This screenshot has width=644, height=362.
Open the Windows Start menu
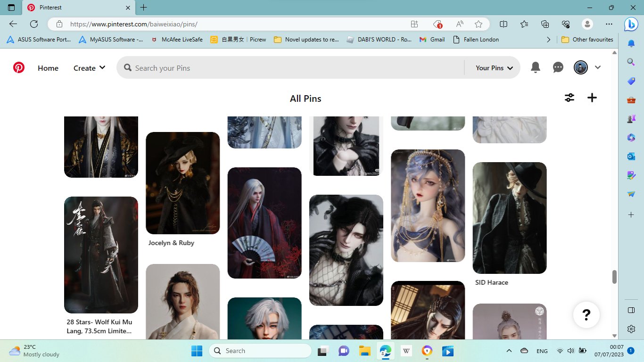pyautogui.click(x=197, y=351)
